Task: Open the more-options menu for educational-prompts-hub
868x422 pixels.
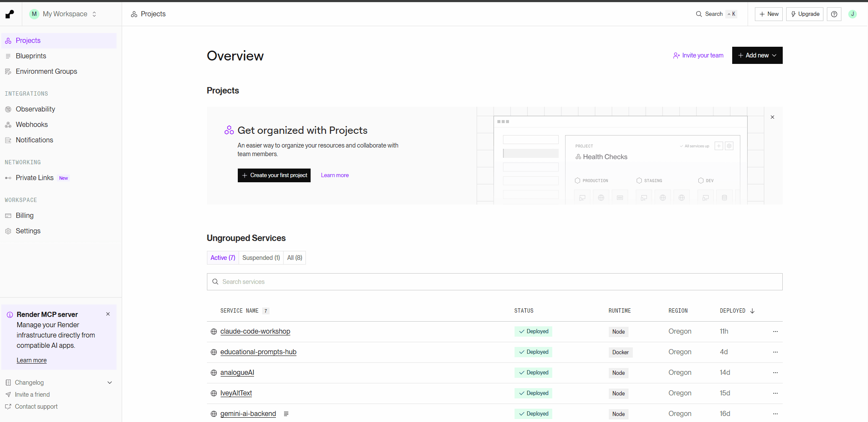Action: pos(775,352)
